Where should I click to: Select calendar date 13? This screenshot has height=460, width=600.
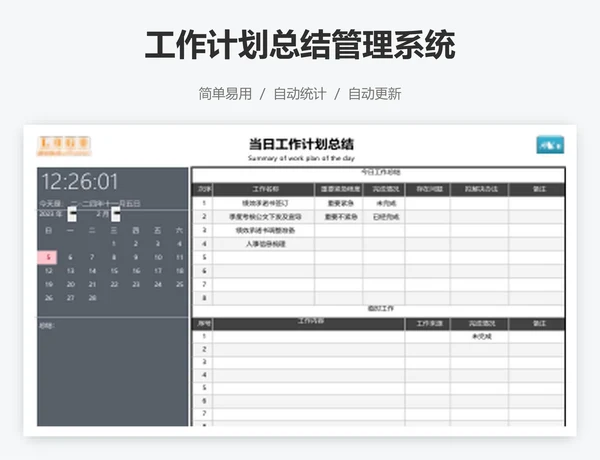click(70, 271)
